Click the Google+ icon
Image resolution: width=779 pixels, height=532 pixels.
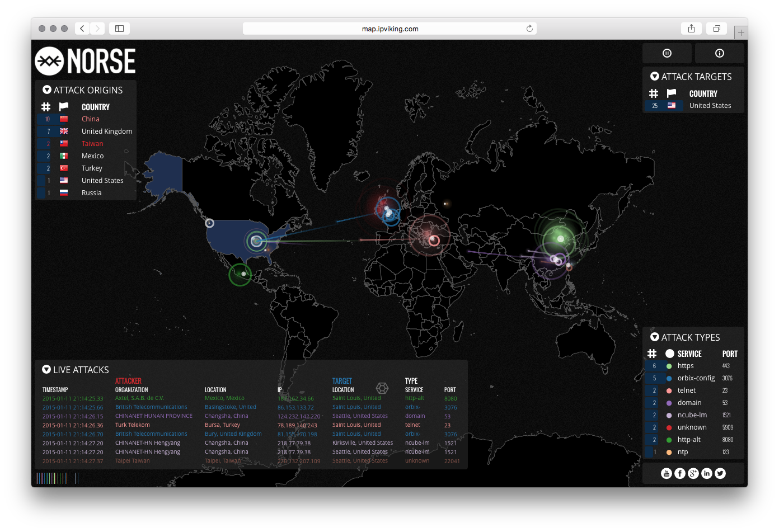point(693,473)
